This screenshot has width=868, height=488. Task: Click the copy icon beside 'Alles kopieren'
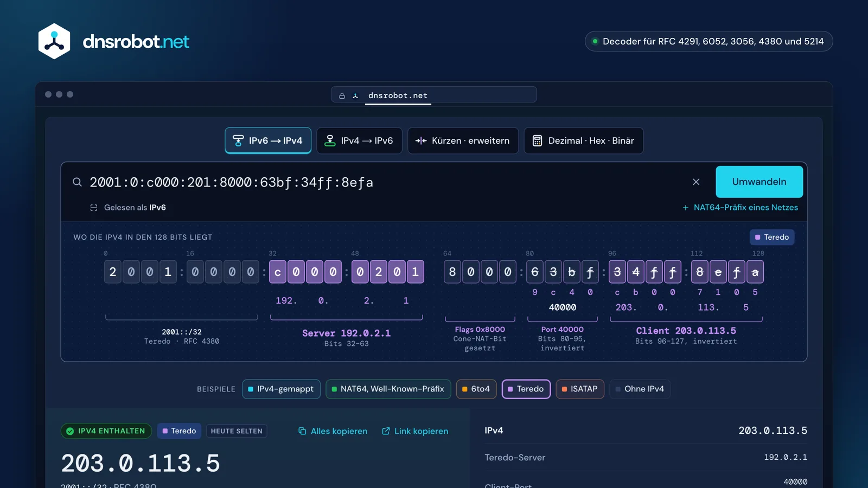pos(302,431)
